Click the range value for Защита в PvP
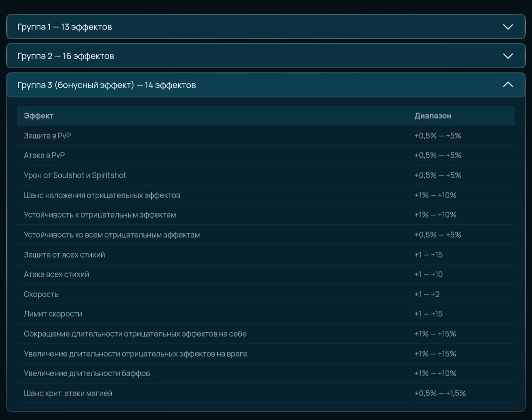 tap(438, 136)
